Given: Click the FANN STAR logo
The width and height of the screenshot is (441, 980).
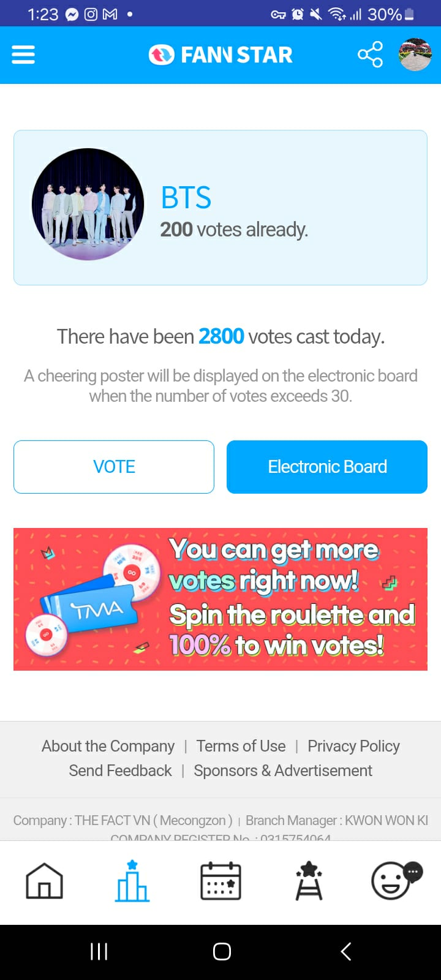Looking at the screenshot, I should pyautogui.click(x=221, y=55).
